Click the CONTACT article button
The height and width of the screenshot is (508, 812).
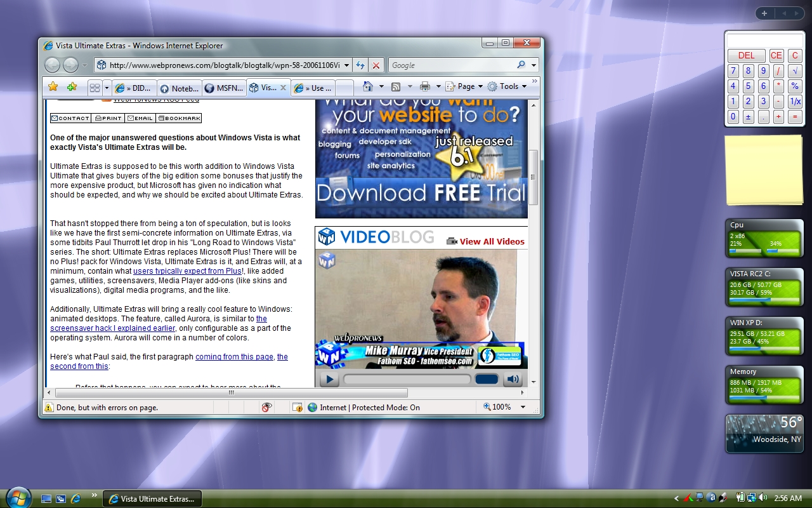pyautogui.click(x=70, y=118)
